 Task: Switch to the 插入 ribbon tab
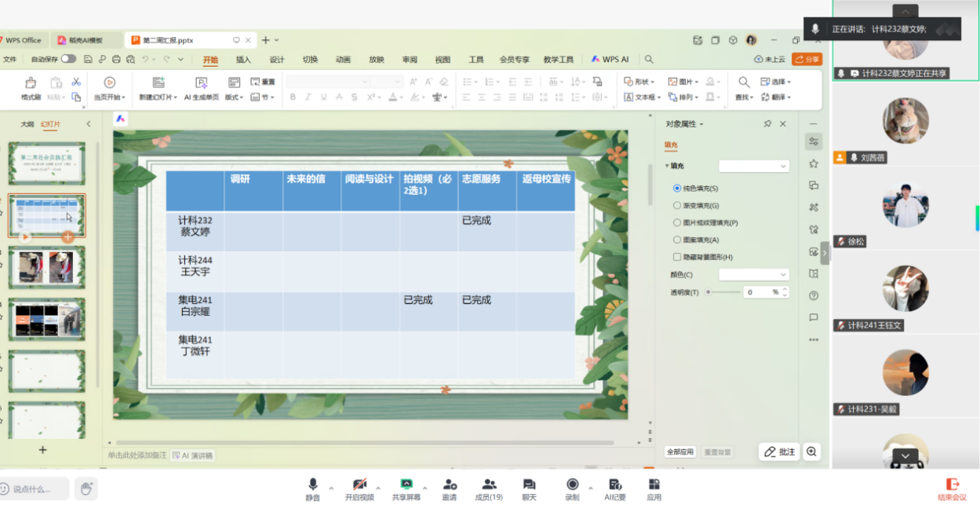point(243,60)
